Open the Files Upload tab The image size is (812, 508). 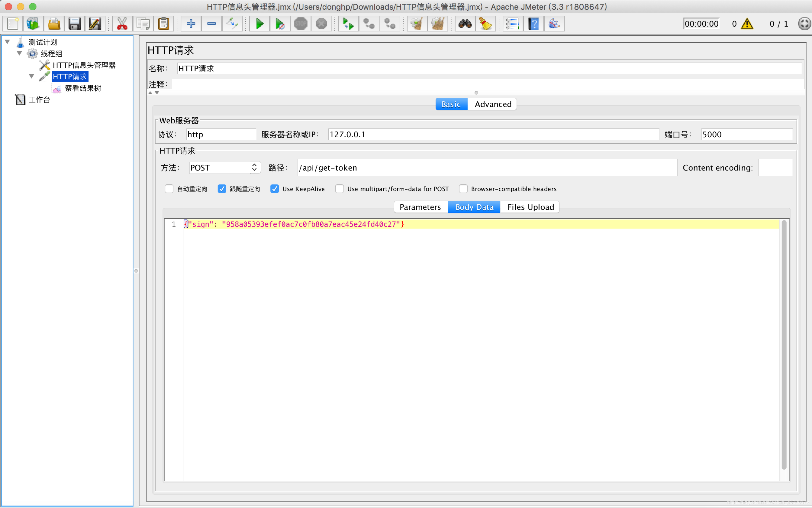(x=530, y=207)
